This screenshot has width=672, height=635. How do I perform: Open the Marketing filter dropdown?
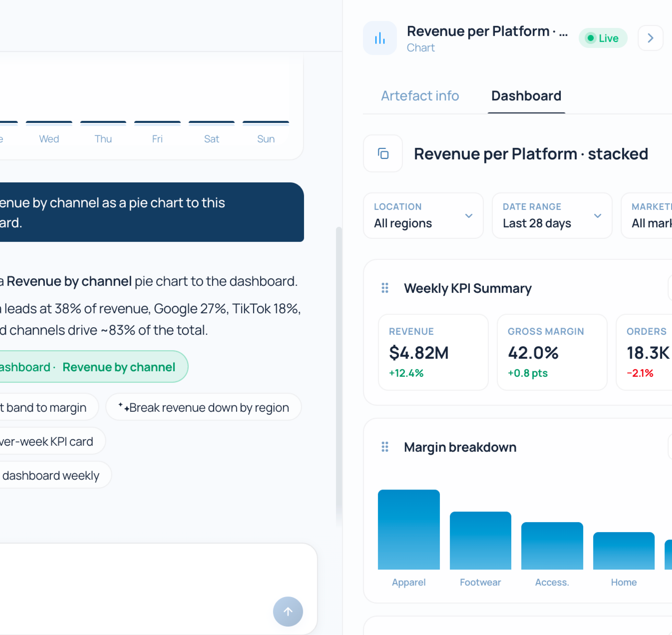point(647,215)
